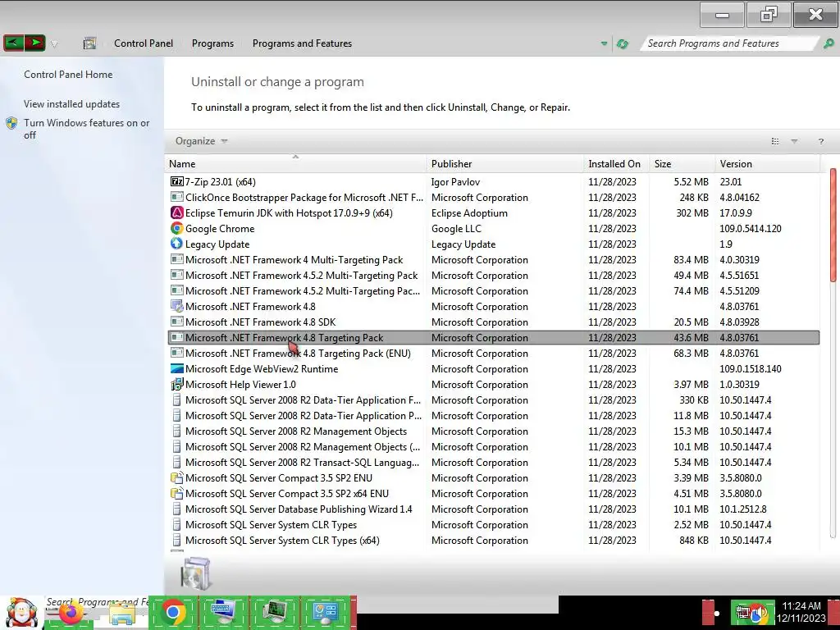This screenshot has height=630, width=840.
Task: Sort by Installed On column header
Action: (616, 164)
